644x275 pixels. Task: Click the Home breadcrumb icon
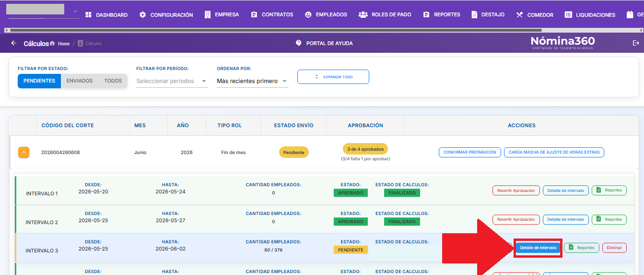pyautogui.click(x=52, y=44)
